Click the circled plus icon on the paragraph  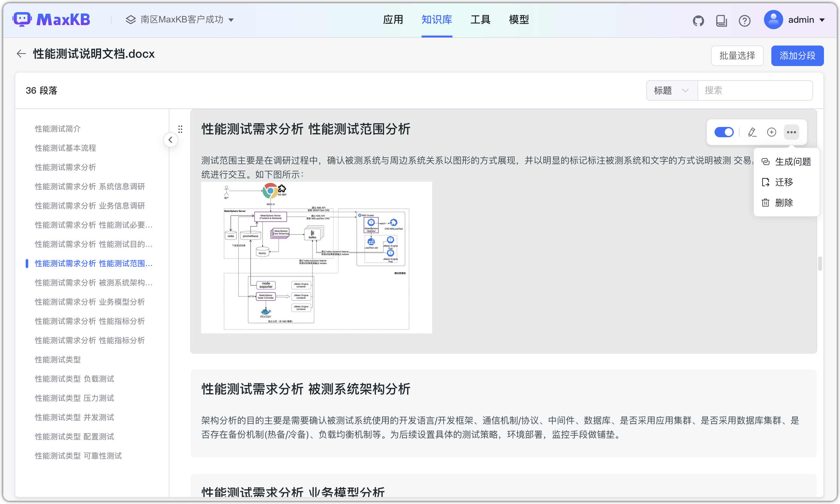pos(772,132)
